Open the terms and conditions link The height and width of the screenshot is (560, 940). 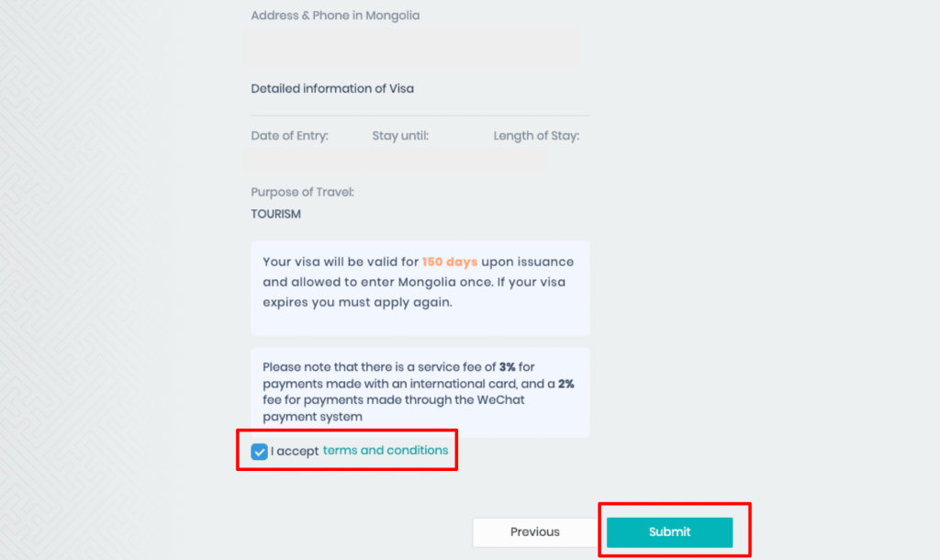[386, 451]
